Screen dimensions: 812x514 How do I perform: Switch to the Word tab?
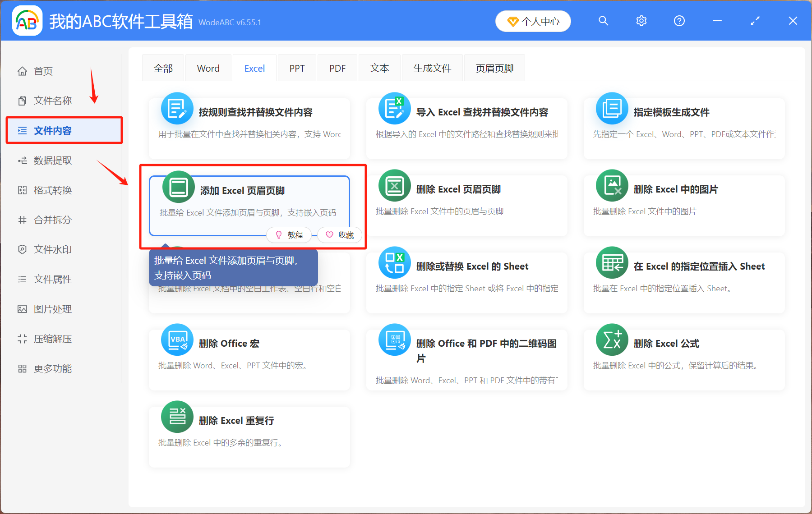click(x=208, y=68)
